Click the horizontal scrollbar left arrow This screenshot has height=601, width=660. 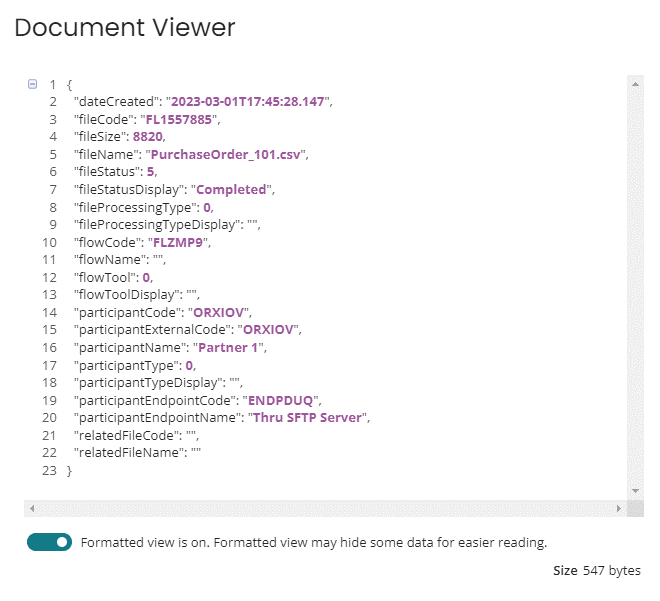(32, 508)
